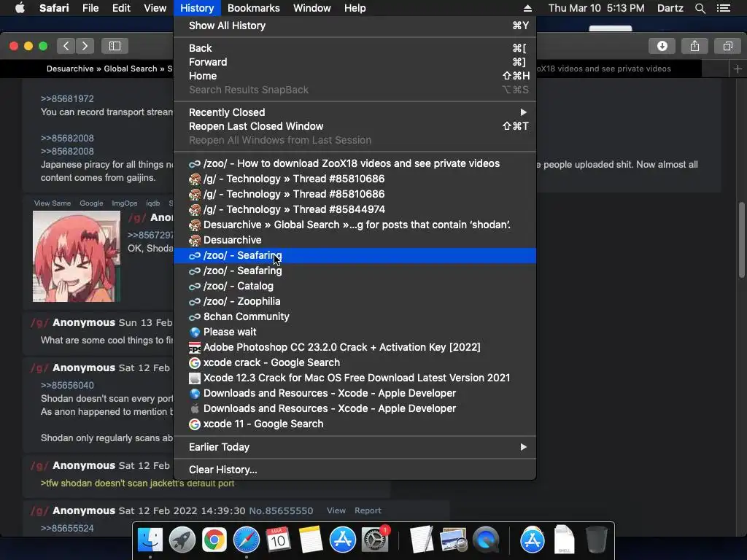
Task: Click the Dartz user name in menu bar
Action: point(670,8)
